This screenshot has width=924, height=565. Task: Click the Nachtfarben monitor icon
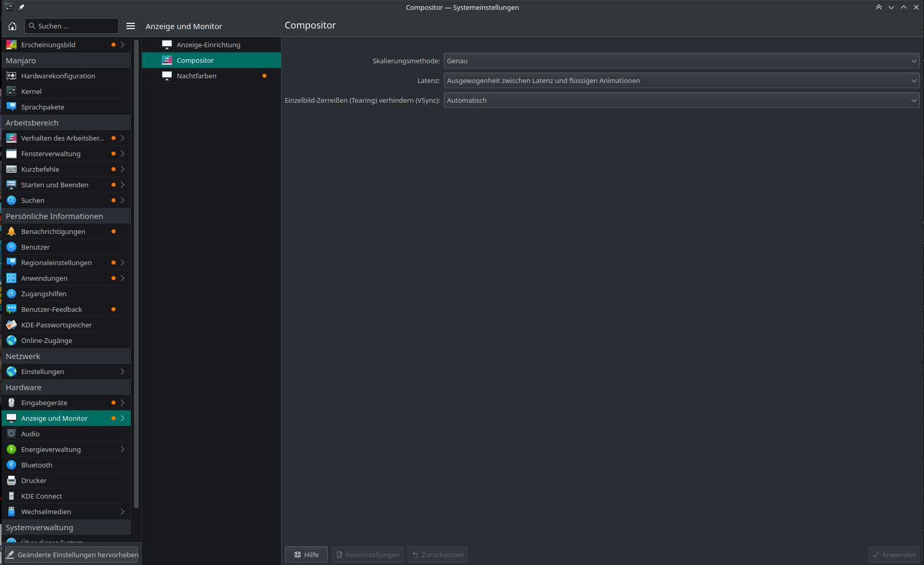[167, 76]
